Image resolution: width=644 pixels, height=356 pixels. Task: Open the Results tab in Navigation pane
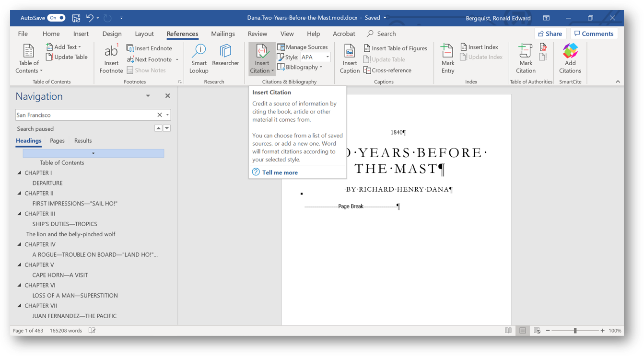(83, 141)
